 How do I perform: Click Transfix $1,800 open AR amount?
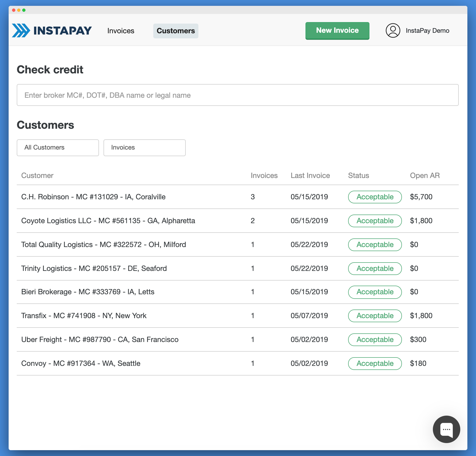[x=421, y=316]
